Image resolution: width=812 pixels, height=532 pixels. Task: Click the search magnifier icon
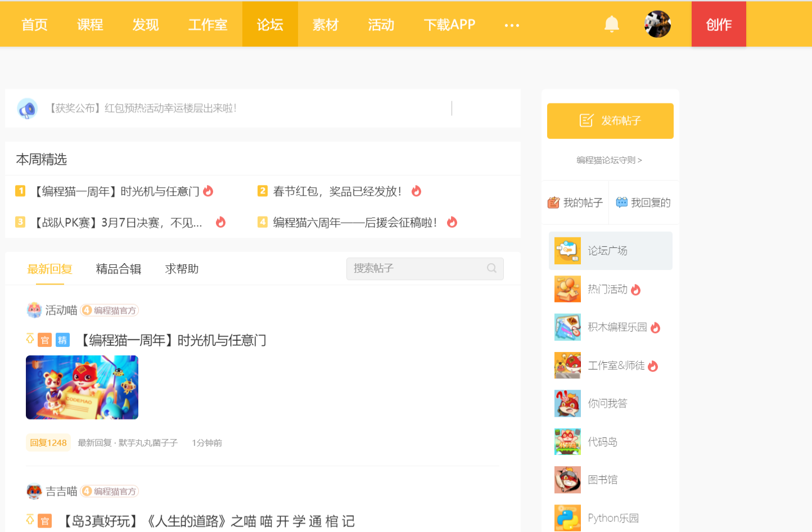pyautogui.click(x=492, y=268)
